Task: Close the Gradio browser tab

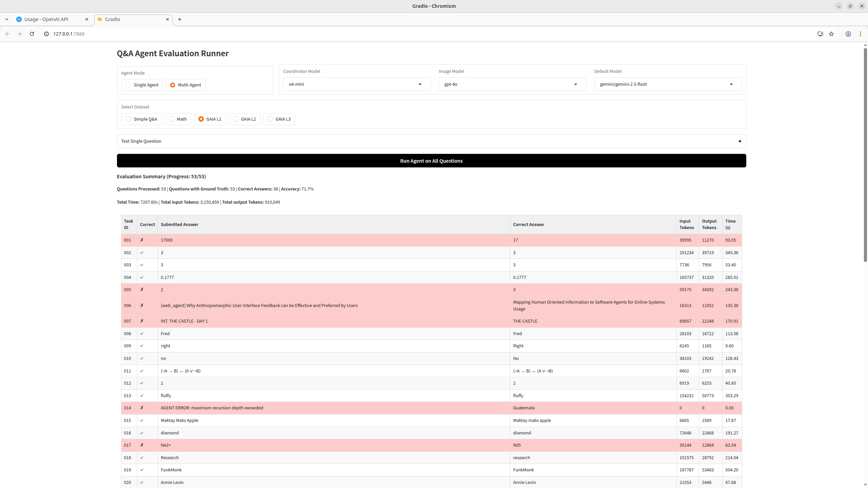Action: (x=167, y=19)
